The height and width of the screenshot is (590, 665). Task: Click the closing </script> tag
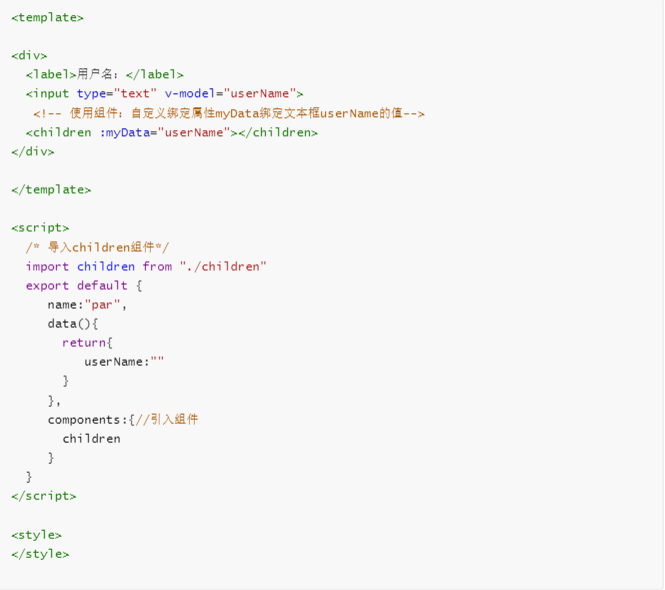tap(44, 496)
